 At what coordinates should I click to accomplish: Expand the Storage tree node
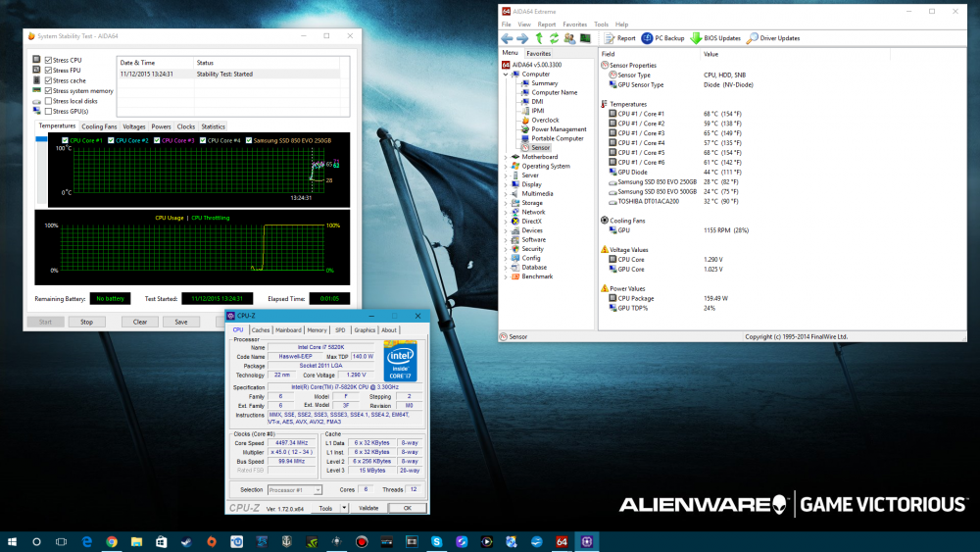506,203
